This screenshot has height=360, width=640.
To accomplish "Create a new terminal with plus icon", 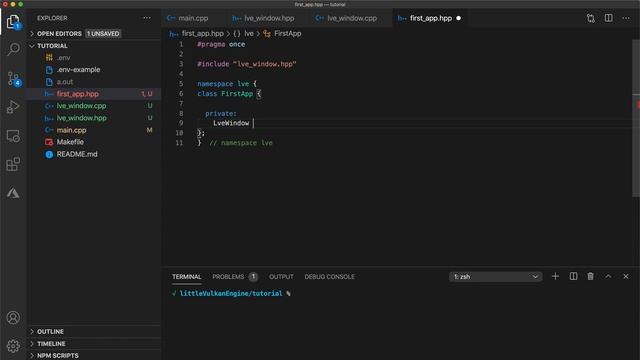I will 555,276.
